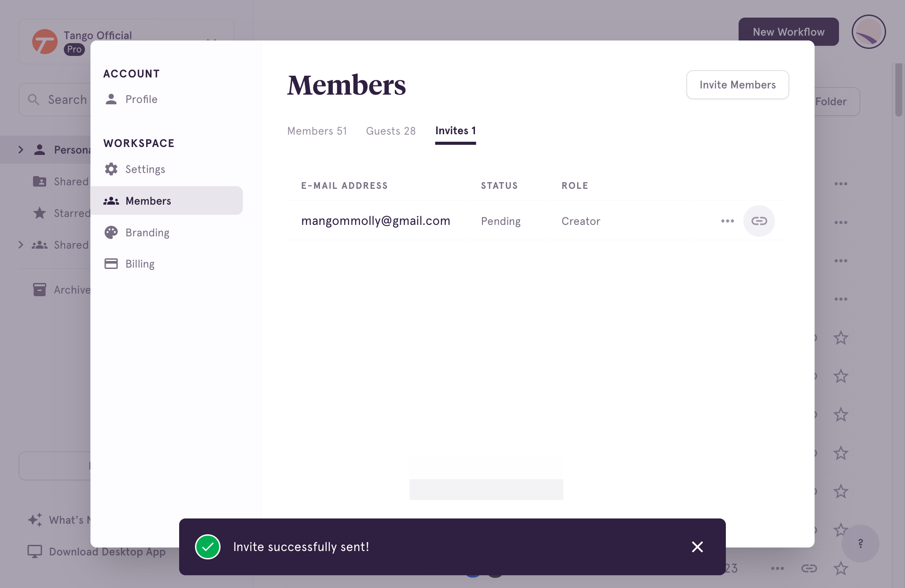Click the Invite Members button
Screen dimensions: 905x588
737,85
